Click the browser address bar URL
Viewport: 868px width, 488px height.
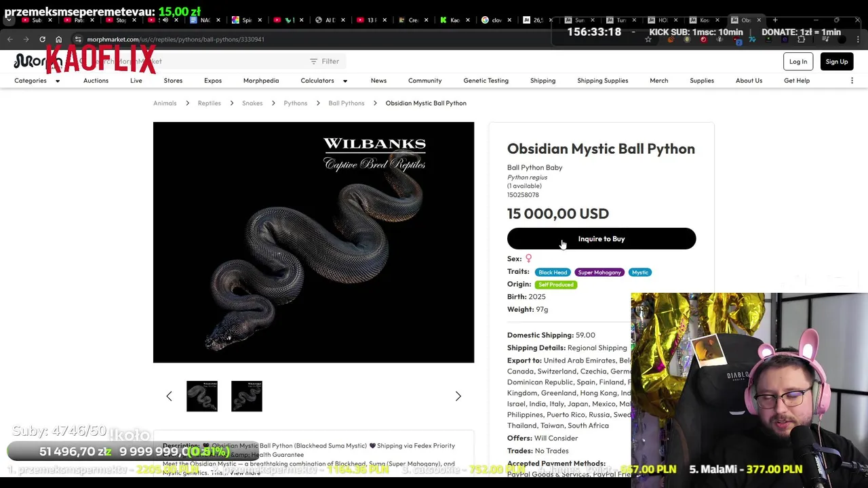click(x=176, y=39)
